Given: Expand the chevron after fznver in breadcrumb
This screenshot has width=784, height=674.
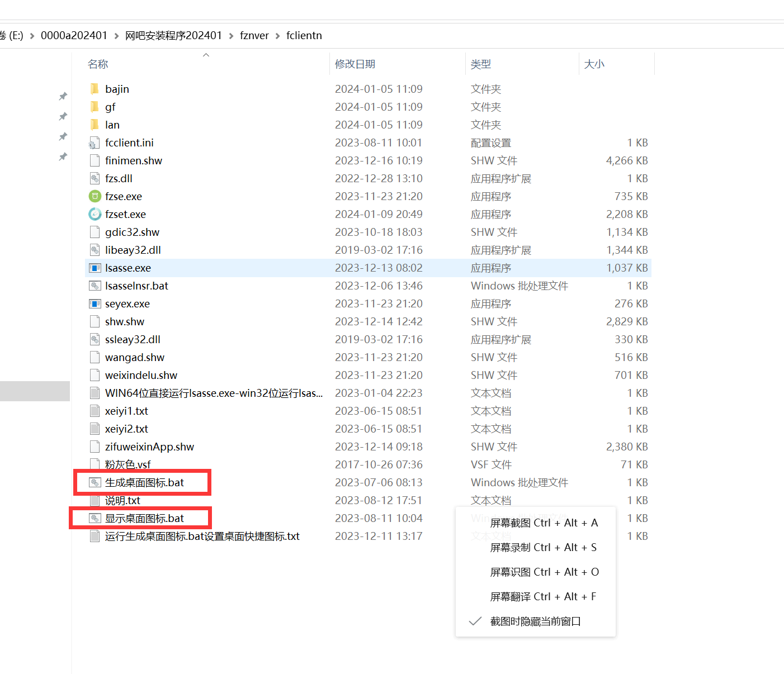Looking at the screenshot, I should [x=277, y=36].
